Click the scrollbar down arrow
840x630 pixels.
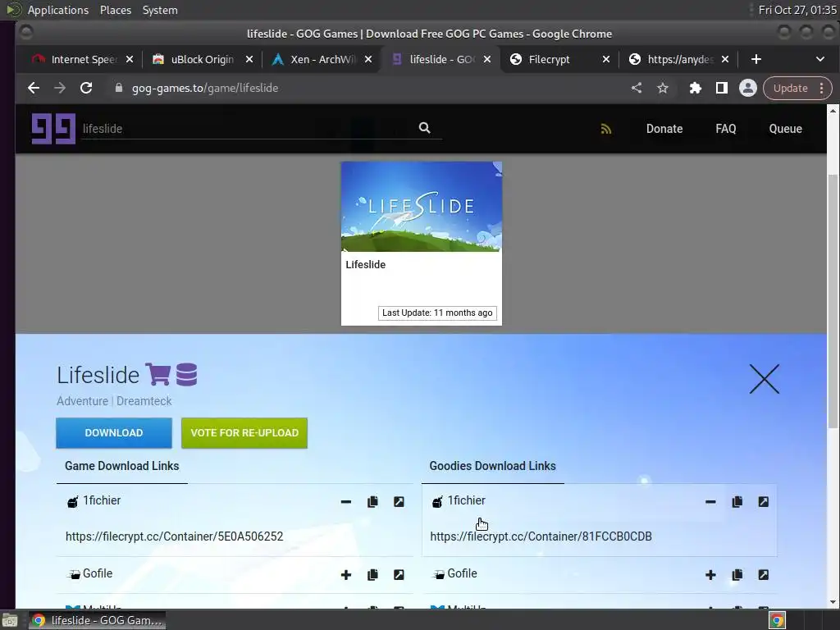(x=833, y=602)
